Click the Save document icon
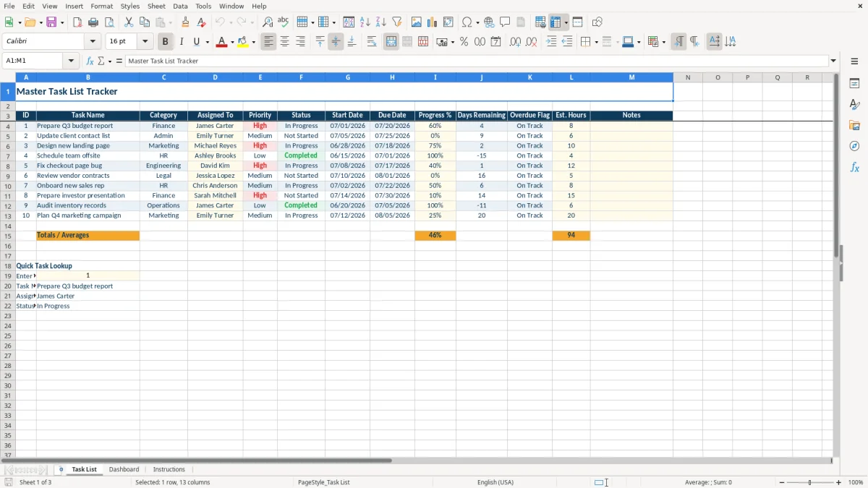Screen dimensions: 868x488 click(x=51, y=22)
